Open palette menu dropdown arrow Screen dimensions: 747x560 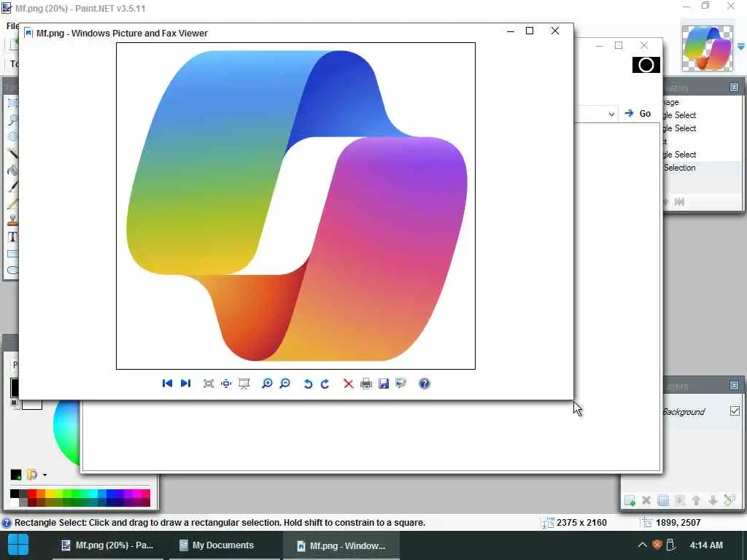click(44, 475)
